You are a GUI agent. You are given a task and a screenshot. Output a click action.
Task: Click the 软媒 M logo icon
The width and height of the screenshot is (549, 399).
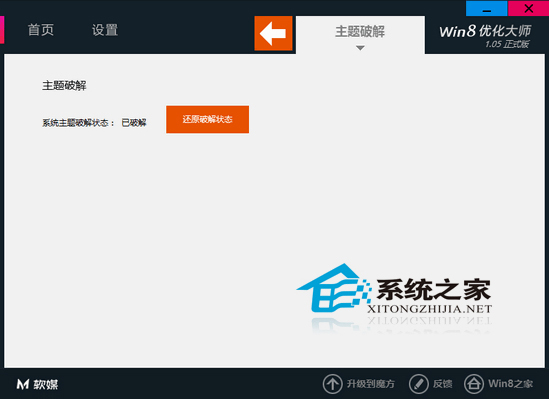[x=23, y=385]
